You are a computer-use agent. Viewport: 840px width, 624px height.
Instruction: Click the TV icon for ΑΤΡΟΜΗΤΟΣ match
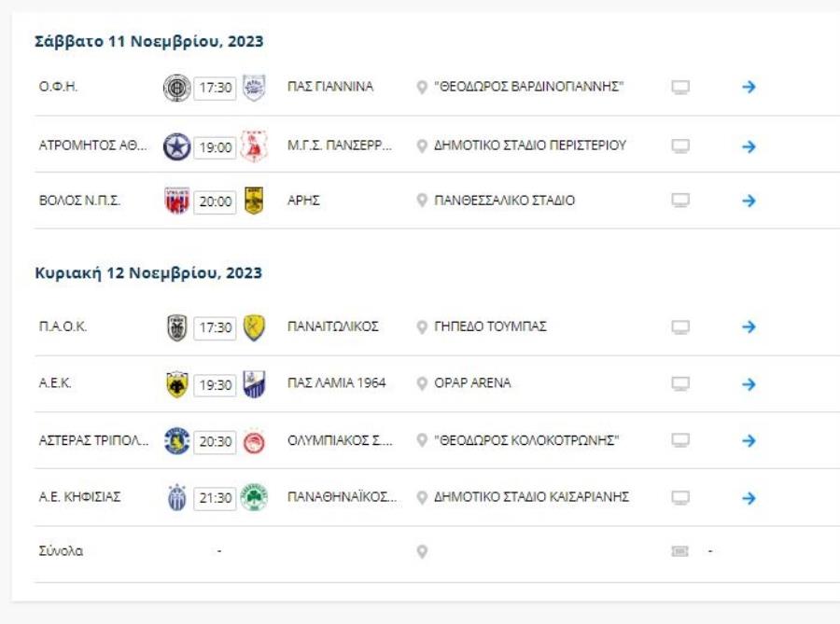pos(680,146)
